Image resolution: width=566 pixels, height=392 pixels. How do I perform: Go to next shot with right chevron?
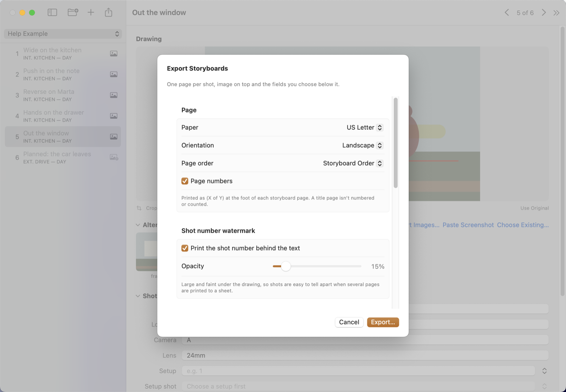coord(544,13)
